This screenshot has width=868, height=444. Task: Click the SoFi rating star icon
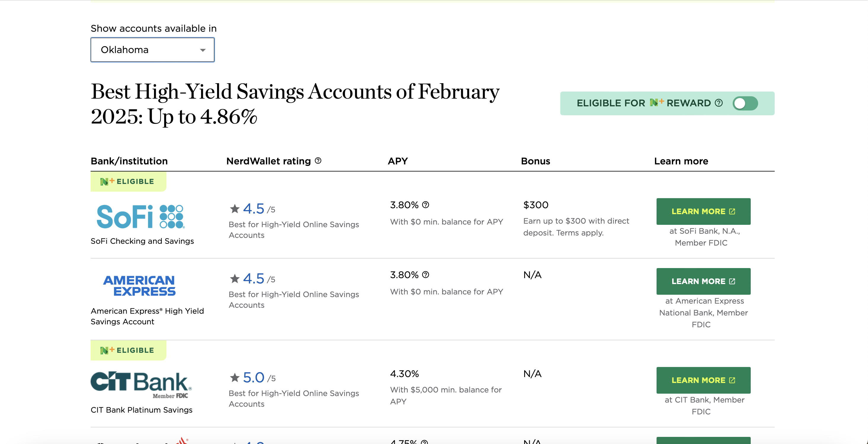(x=235, y=209)
